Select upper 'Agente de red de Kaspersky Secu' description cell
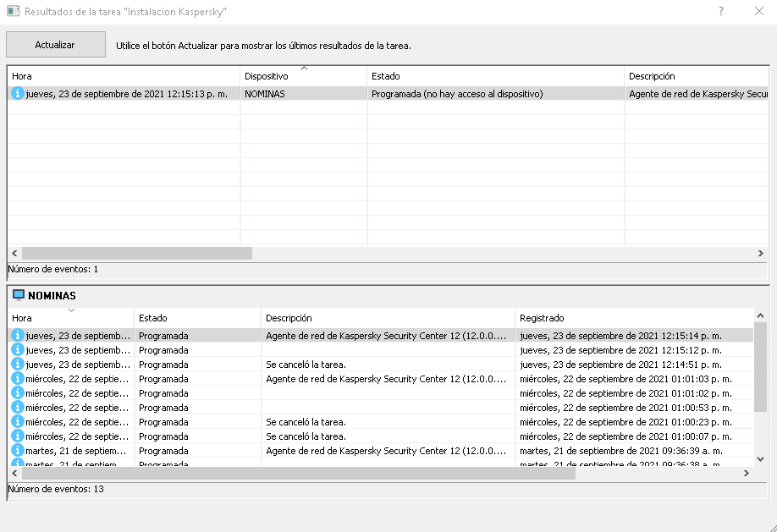This screenshot has width=777, height=532. tap(697, 94)
